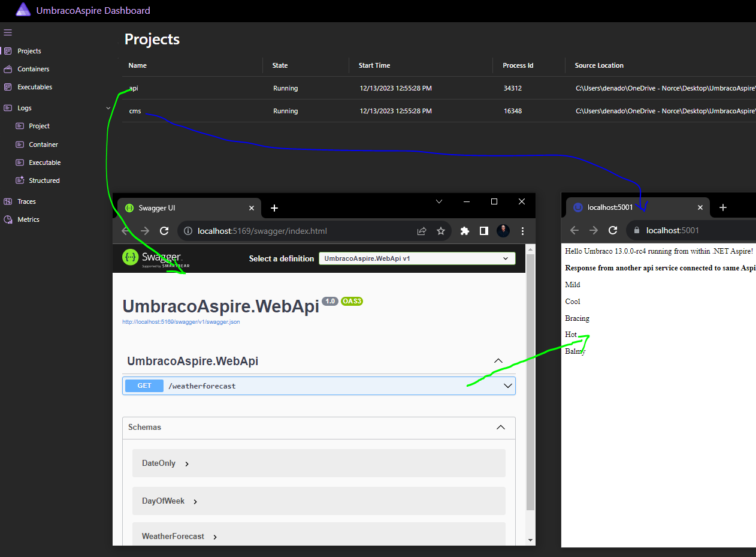The width and height of the screenshot is (756, 557).
Task: Share the Swagger page via share icon
Action: 422,231
